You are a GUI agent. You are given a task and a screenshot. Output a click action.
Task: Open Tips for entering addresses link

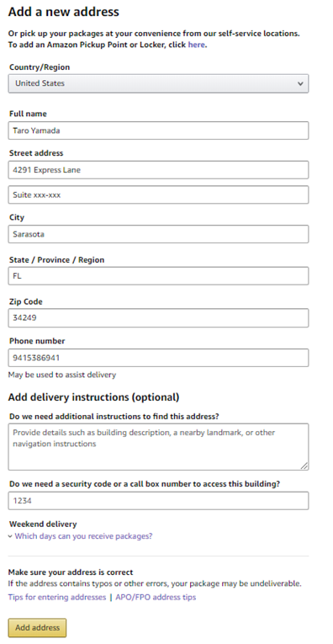57,597
